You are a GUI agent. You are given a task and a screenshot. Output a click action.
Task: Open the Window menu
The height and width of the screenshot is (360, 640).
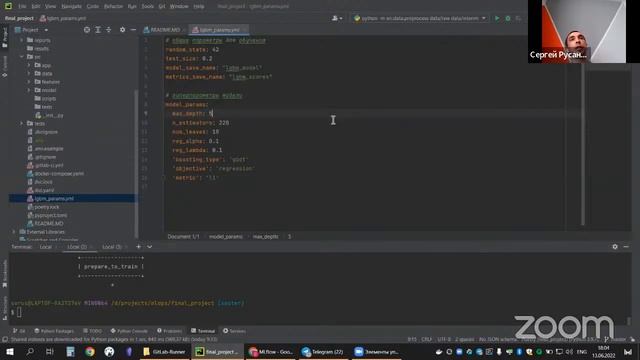pos(179,6)
